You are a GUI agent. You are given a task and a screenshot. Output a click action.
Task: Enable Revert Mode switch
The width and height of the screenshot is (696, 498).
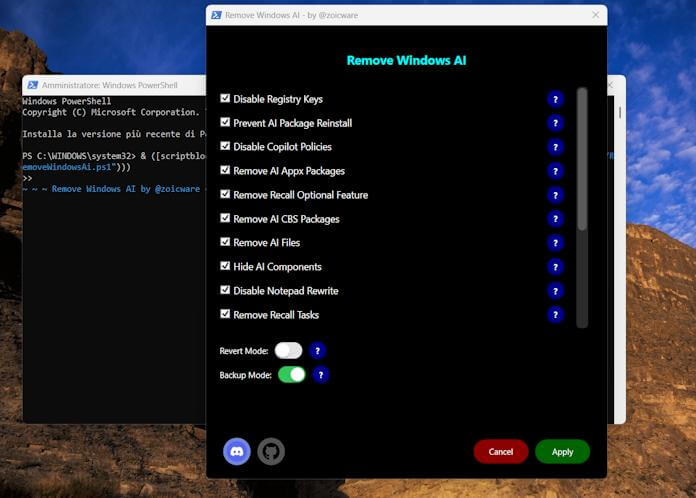289,351
